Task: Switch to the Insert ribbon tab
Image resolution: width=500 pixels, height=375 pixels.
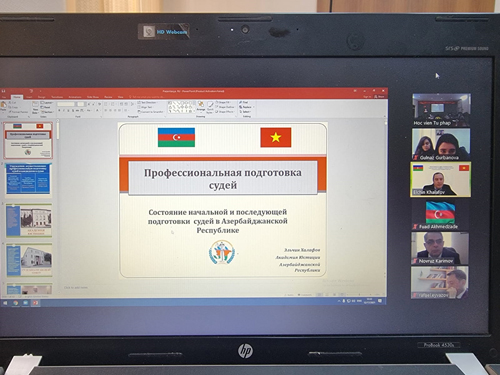Action: [x=29, y=97]
